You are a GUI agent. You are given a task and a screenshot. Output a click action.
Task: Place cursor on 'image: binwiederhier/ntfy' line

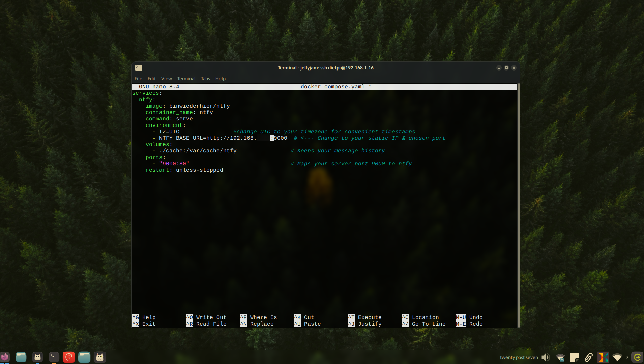188,106
